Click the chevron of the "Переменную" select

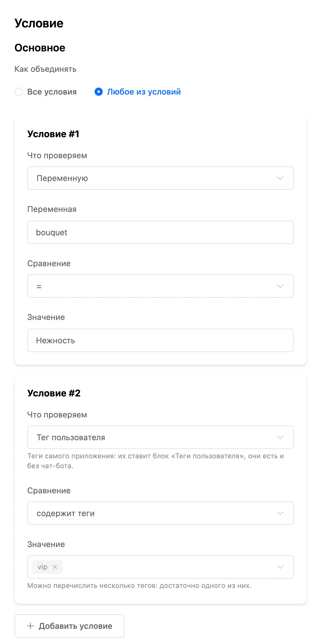click(x=280, y=178)
